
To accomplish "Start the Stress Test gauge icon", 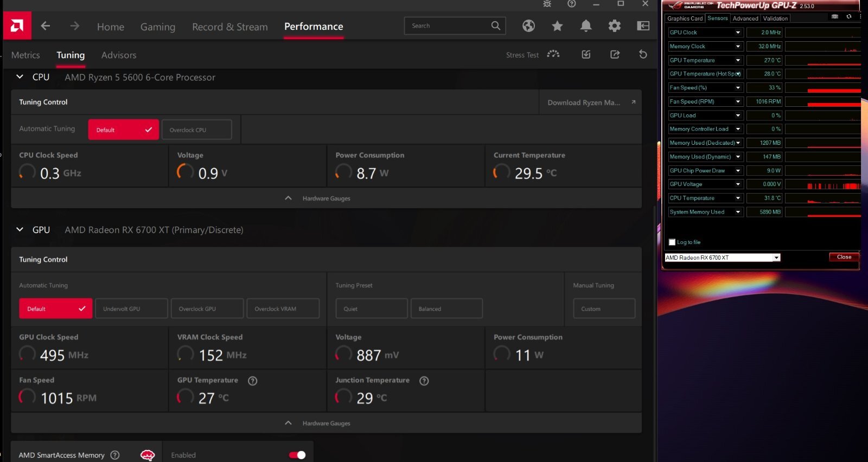I will pyautogui.click(x=553, y=54).
